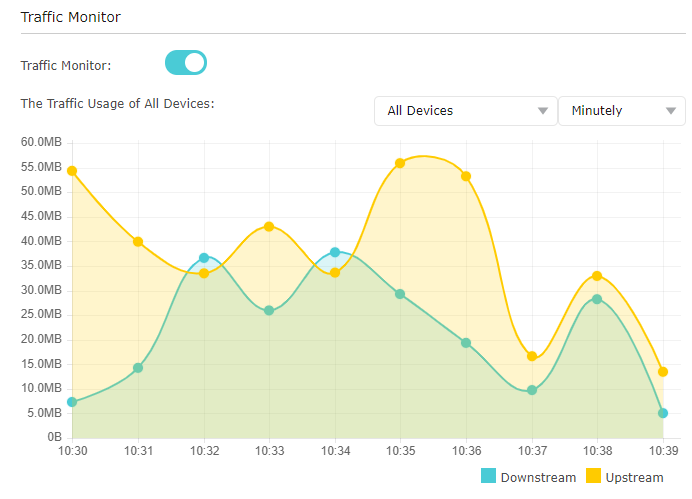Viewport: 692px width, 499px height.
Task: Click the Traffic Monitor section heading
Action: pyautogui.click(x=70, y=17)
